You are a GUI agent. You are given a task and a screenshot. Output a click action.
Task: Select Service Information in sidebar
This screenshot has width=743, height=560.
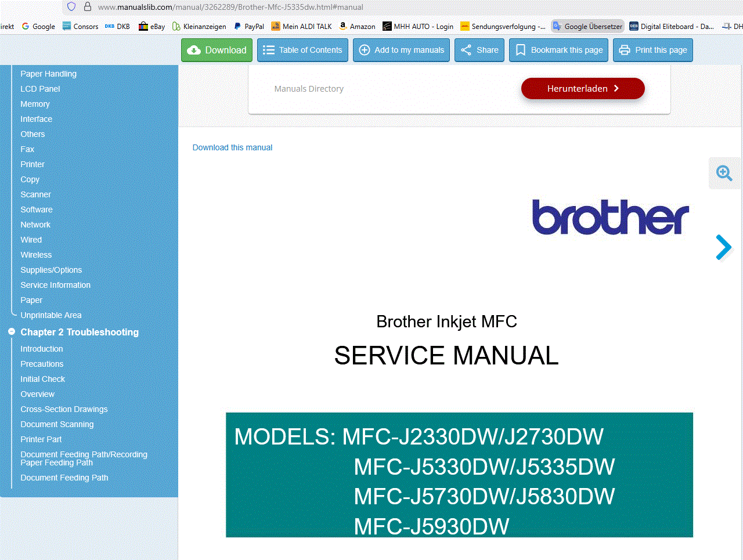[55, 285]
